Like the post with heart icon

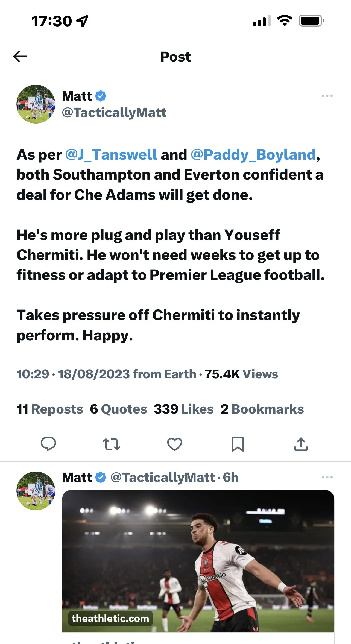175,444
